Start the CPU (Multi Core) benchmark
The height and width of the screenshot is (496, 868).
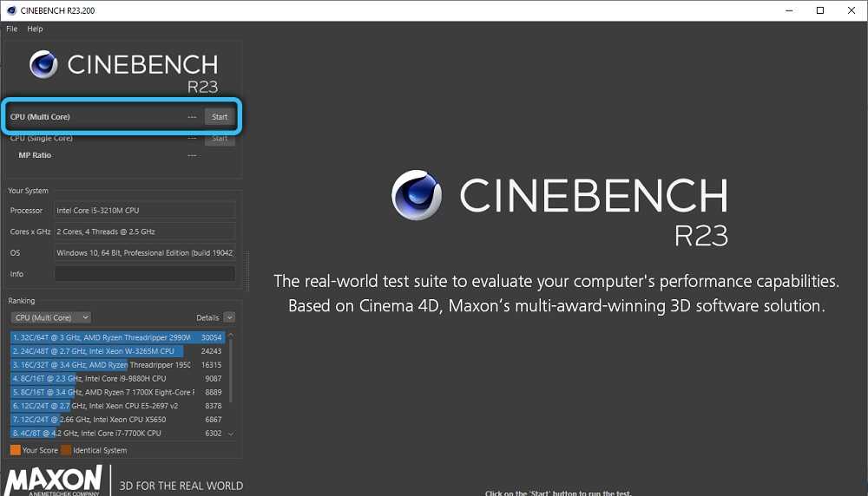[x=220, y=117]
